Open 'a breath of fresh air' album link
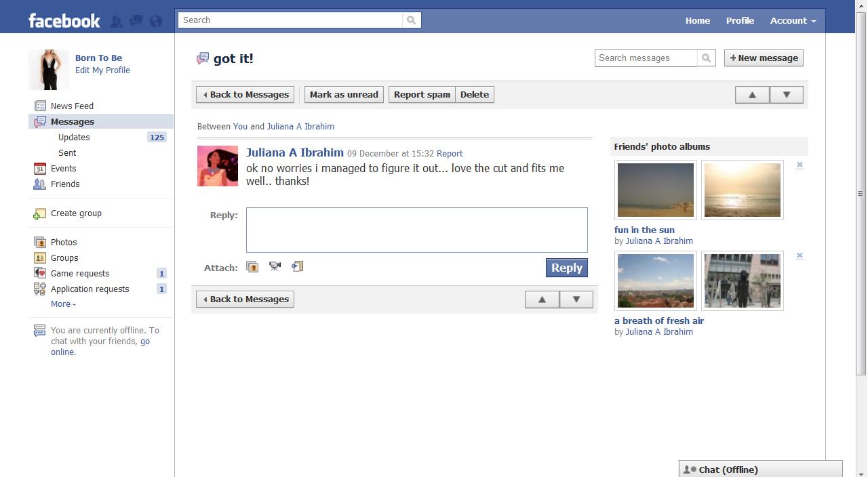 (x=659, y=321)
